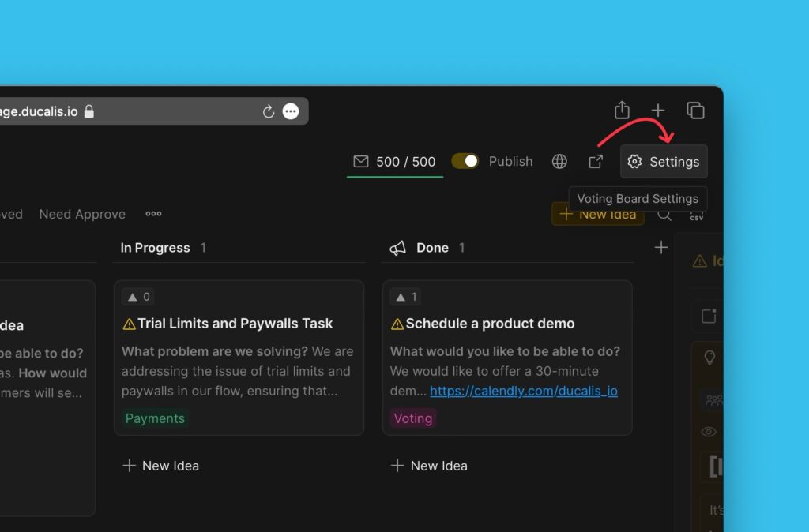Open the calendly.com/ducalis_io link
Viewport: 809px width, 532px height.
[x=523, y=391]
